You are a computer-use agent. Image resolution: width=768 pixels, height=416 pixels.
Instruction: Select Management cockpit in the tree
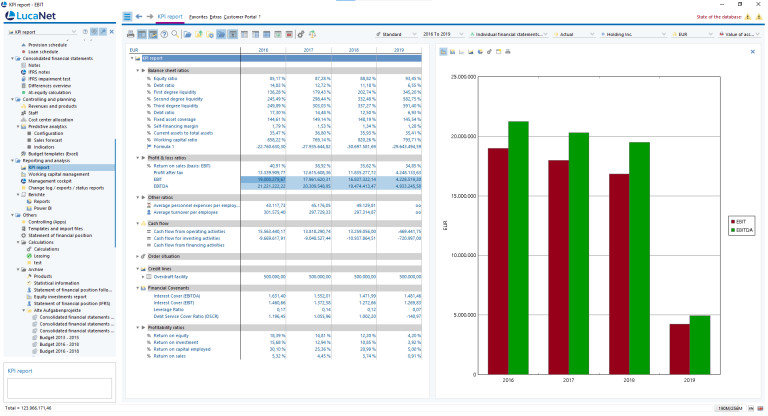pos(52,181)
